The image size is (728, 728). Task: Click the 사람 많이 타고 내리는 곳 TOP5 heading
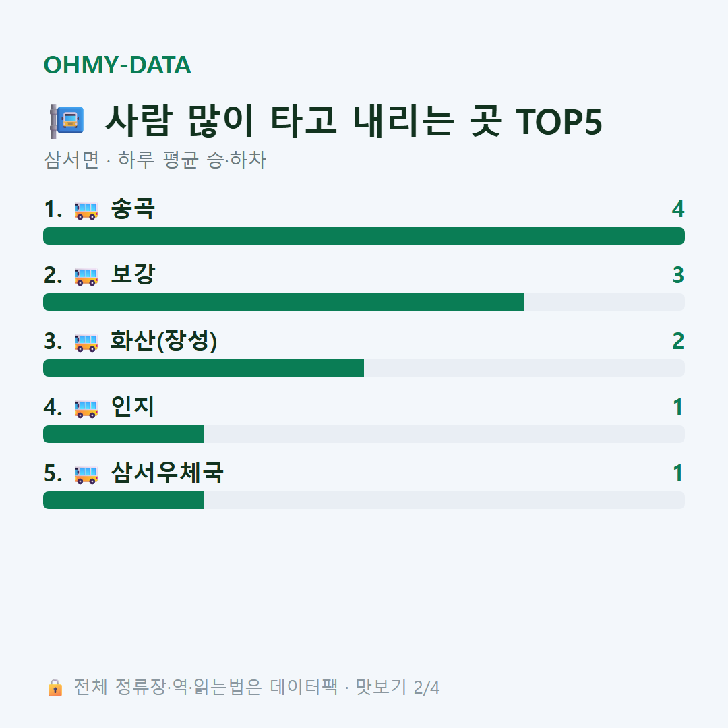pyautogui.click(x=354, y=121)
